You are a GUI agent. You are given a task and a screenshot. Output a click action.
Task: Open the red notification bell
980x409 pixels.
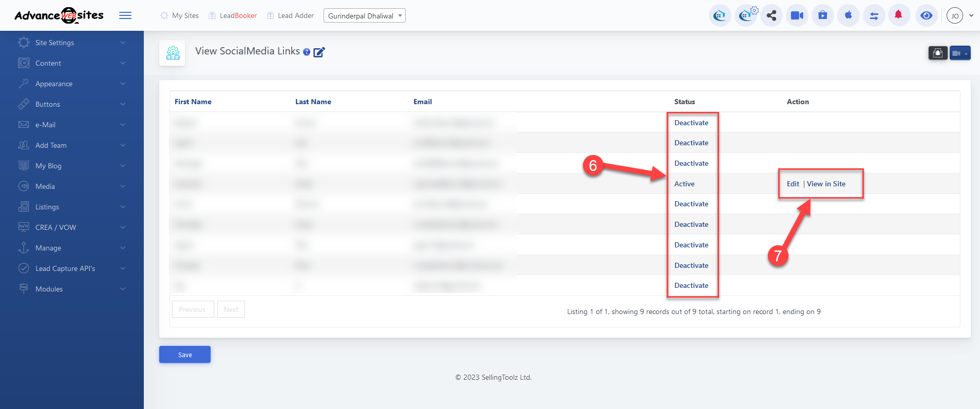pos(898,15)
